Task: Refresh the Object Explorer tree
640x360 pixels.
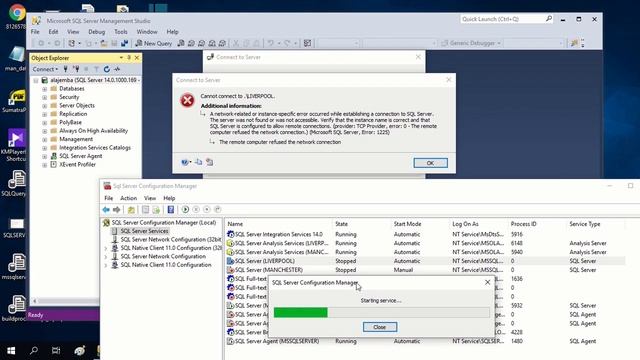Action: tap(107, 69)
